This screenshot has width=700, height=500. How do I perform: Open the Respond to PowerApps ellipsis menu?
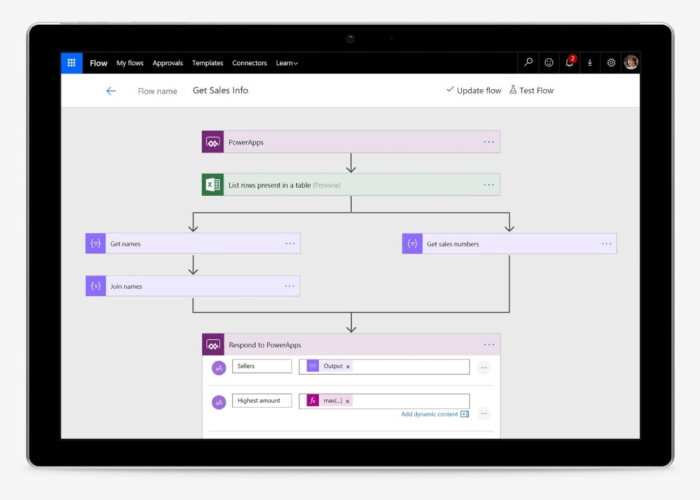coord(489,345)
